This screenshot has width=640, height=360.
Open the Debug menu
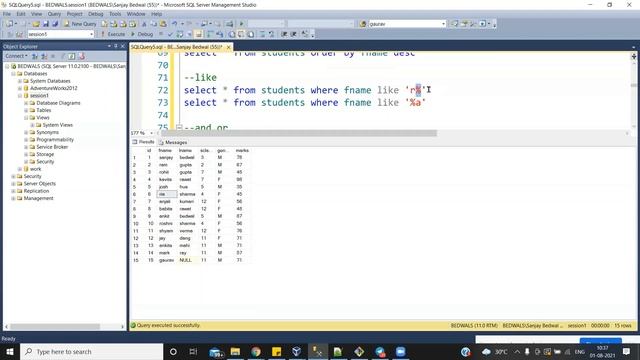[x=96, y=14]
